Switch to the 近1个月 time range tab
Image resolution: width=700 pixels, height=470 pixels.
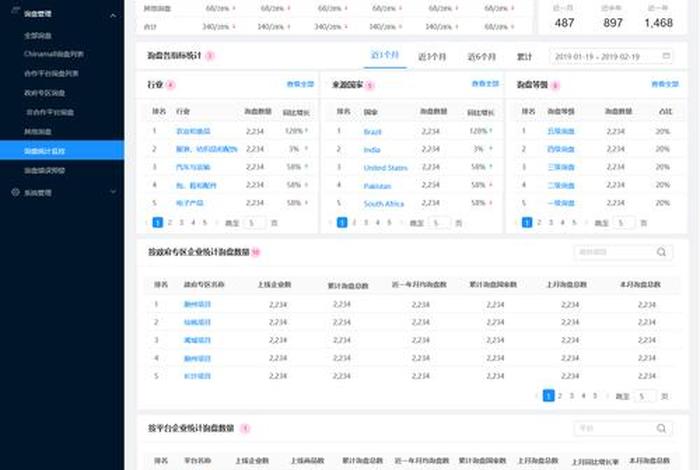pos(385,55)
